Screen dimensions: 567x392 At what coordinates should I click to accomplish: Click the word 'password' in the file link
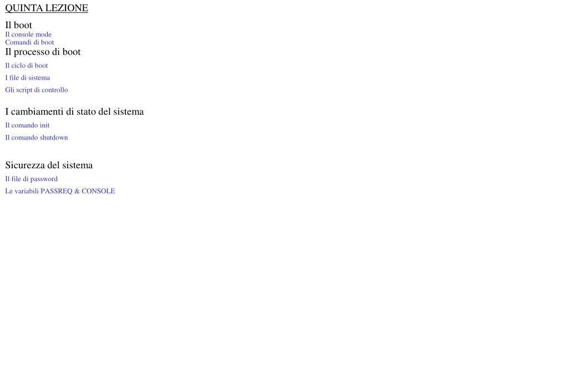pyautogui.click(x=44, y=179)
